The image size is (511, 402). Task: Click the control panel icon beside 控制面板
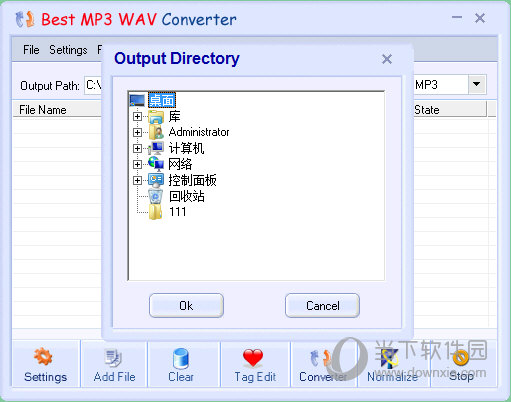pos(156,180)
